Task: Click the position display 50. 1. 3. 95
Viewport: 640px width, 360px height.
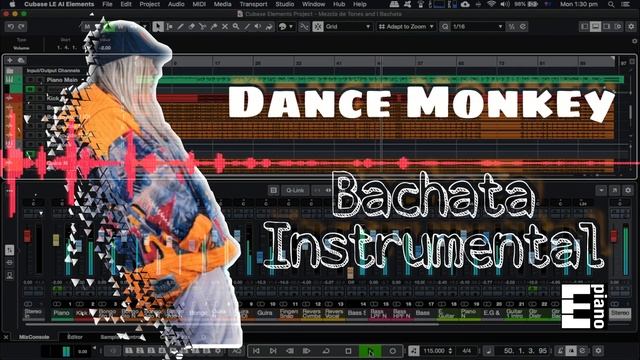Action: coord(525,351)
